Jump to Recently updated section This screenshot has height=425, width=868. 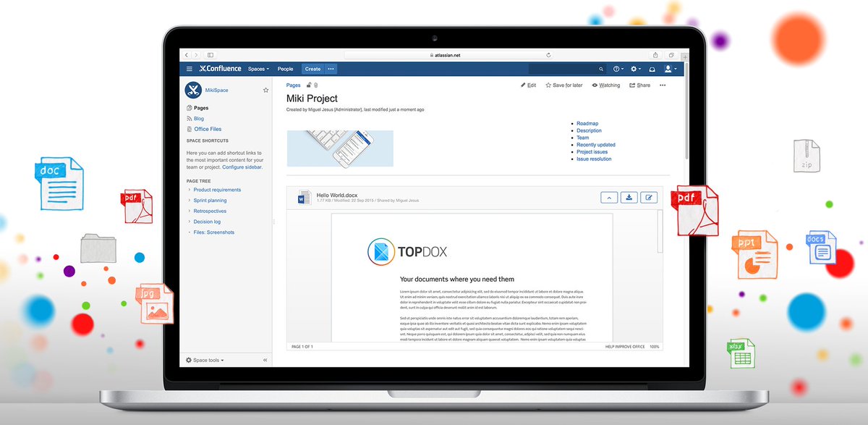point(596,145)
